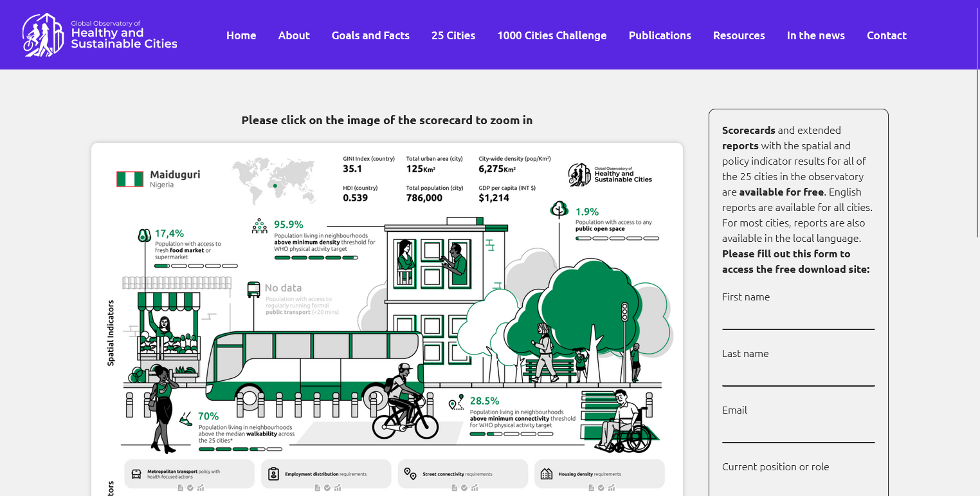Click the bus icon beside No data

coord(253,289)
